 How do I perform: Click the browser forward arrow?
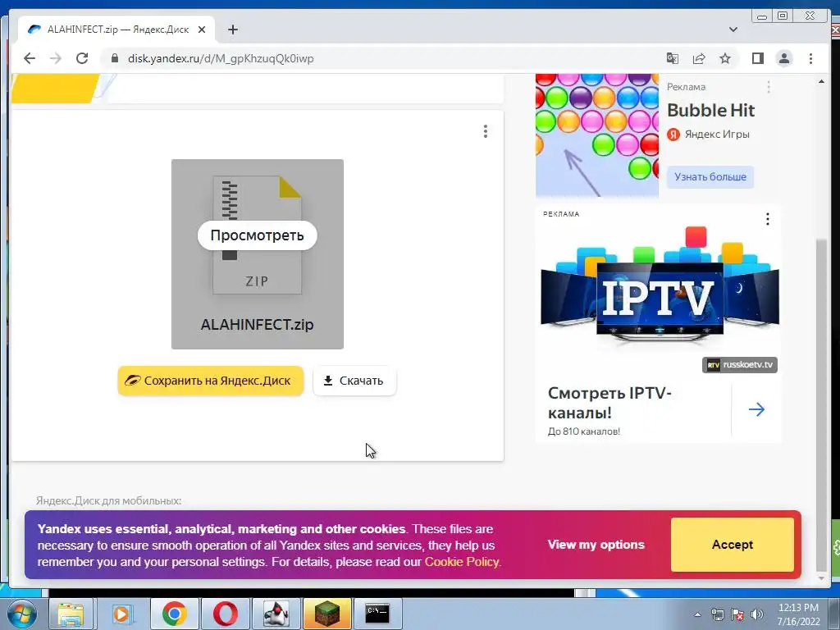pyautogui.click(x=56, y=58)
